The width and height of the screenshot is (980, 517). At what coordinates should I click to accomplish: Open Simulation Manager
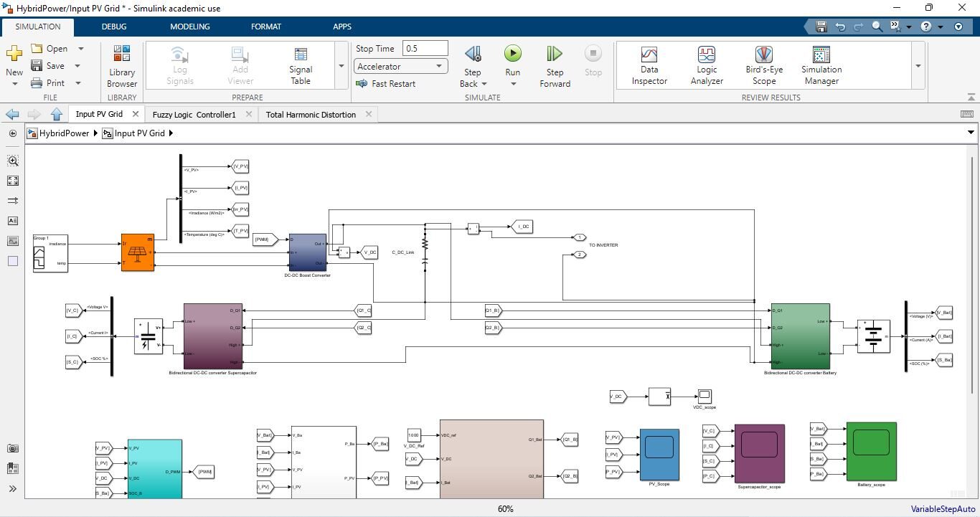pyautogui.click(x=821, y=65)
